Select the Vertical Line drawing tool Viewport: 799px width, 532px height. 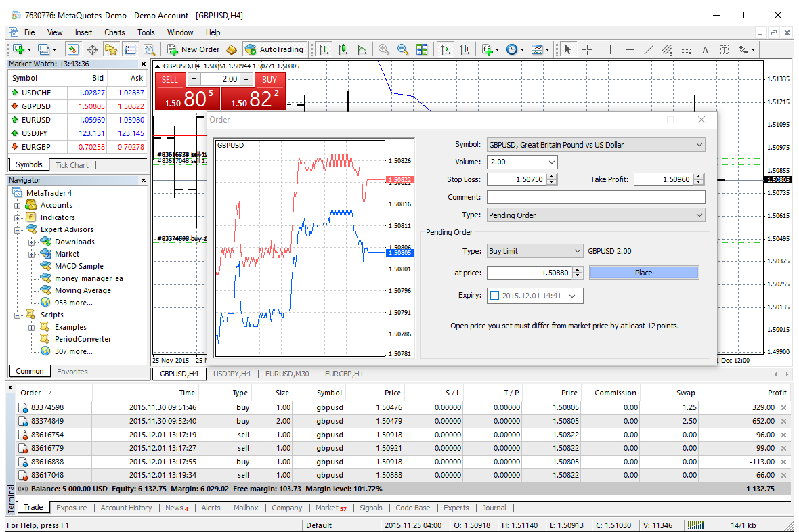tap(610, 49)
